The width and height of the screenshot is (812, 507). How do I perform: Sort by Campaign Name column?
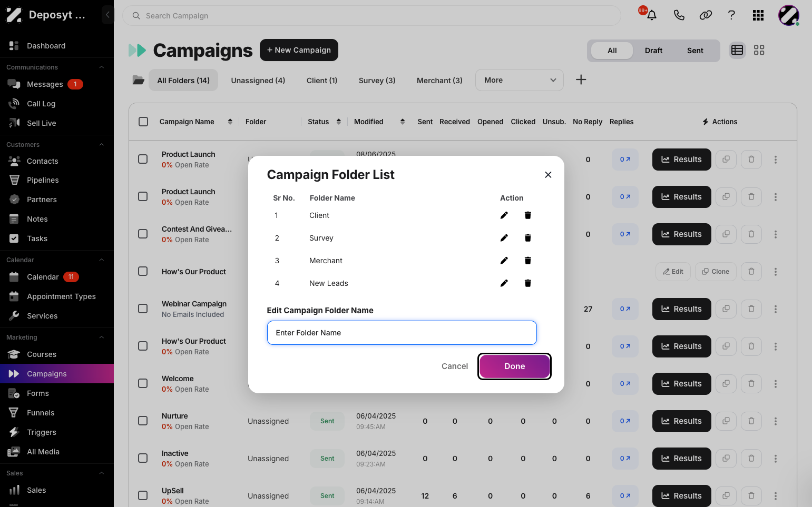(x=230, y=122)
